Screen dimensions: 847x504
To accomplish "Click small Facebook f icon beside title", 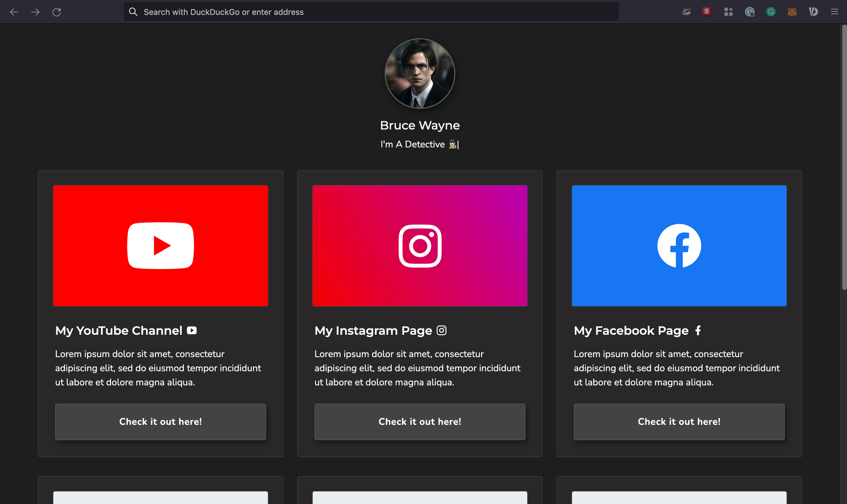I will point(698,330).
